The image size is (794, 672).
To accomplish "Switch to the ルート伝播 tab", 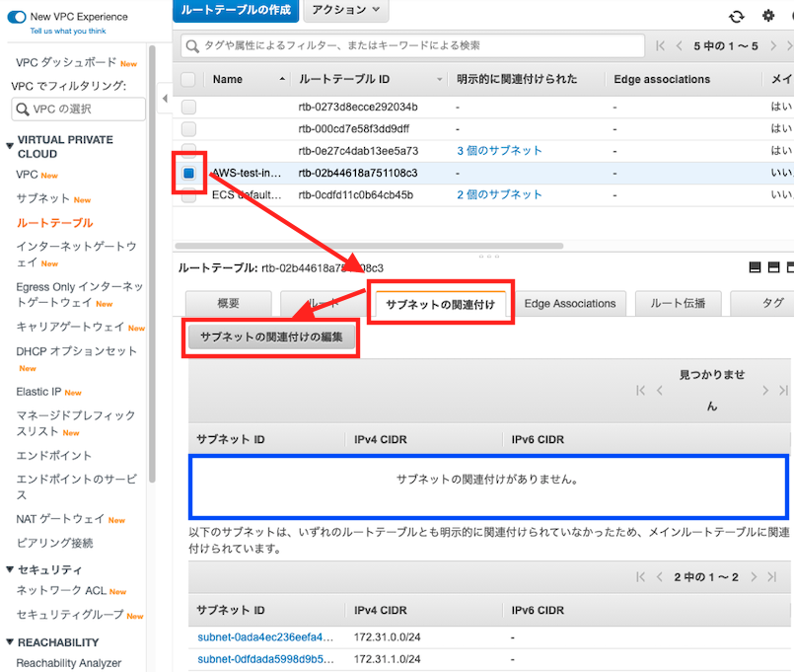I will (x=678, y=303).
